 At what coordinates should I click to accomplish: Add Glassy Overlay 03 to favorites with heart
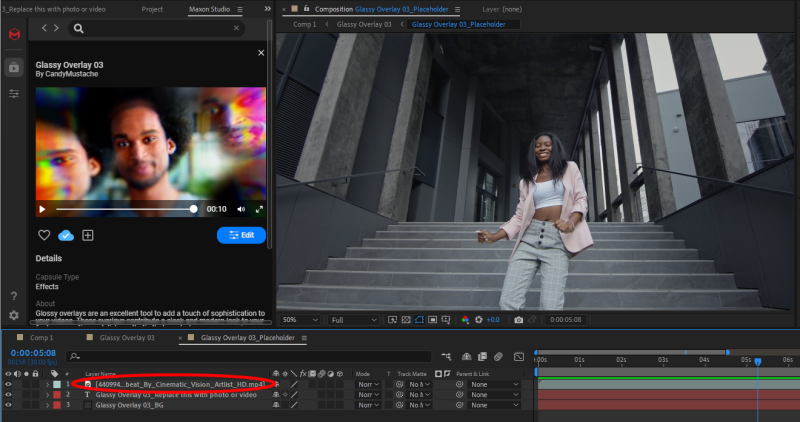tap(44, 235)
